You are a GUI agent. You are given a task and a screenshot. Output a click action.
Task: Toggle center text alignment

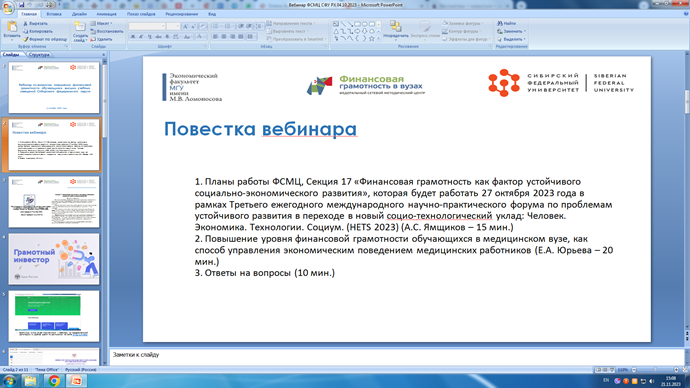point(224,37)
